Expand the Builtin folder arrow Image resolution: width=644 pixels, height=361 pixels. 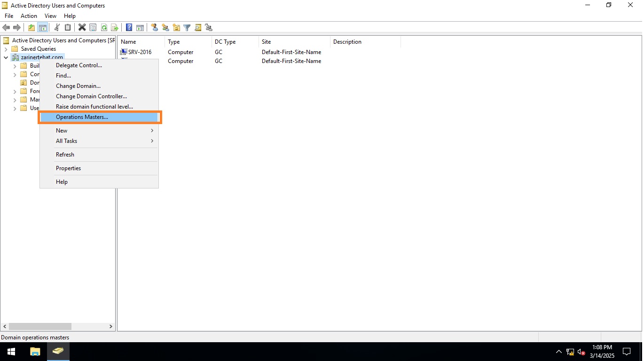click(15, 66)
